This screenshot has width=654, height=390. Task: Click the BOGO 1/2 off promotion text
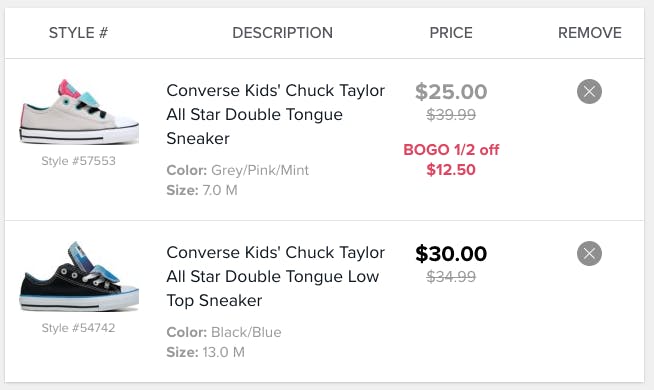(x=451, y=149)
